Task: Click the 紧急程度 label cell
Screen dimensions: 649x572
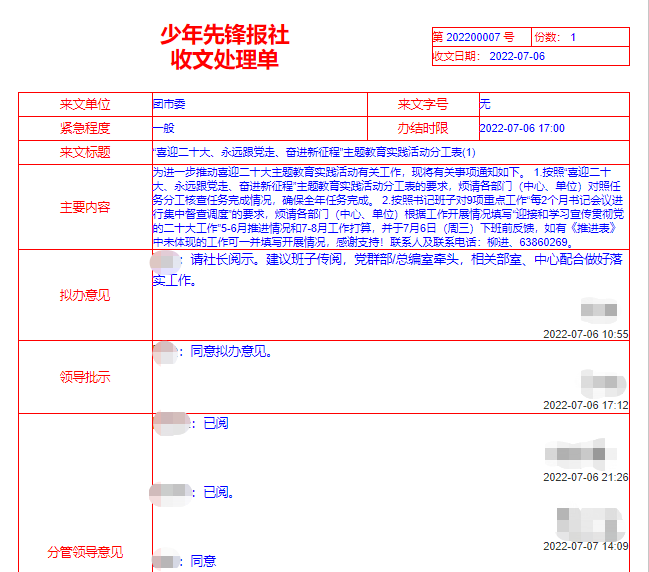Action: pyautogui.click(x=85, y=128)
